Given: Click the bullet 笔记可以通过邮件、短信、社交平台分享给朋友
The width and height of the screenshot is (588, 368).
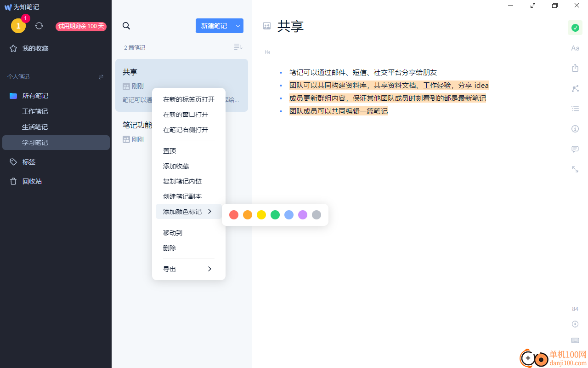Looking at the screenshot, I should [x=363, y=72].
